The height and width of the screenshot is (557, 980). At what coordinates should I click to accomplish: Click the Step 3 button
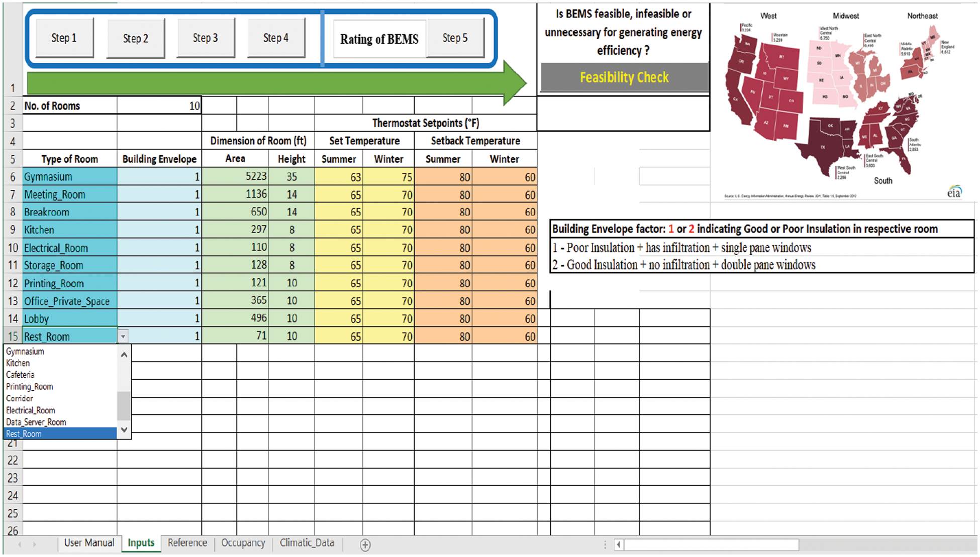[x=206, y=38]
